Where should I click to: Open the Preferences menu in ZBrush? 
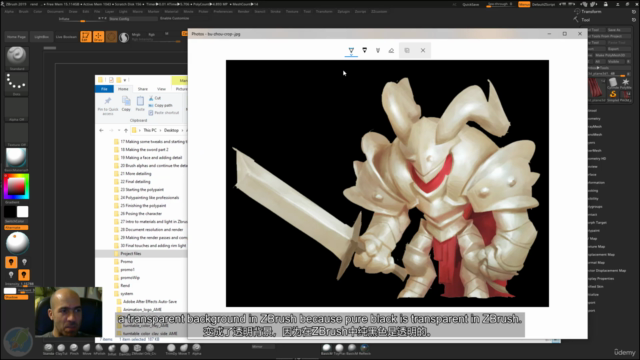[223, 11]
